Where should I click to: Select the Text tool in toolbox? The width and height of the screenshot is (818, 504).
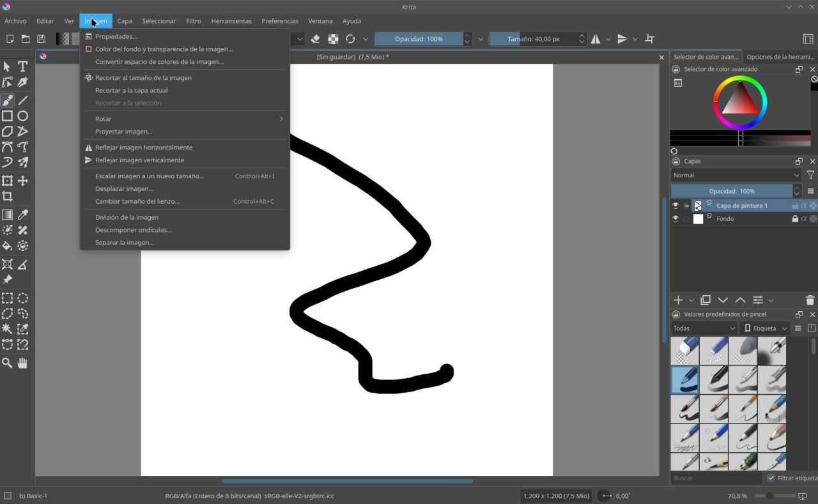(22, 66)
